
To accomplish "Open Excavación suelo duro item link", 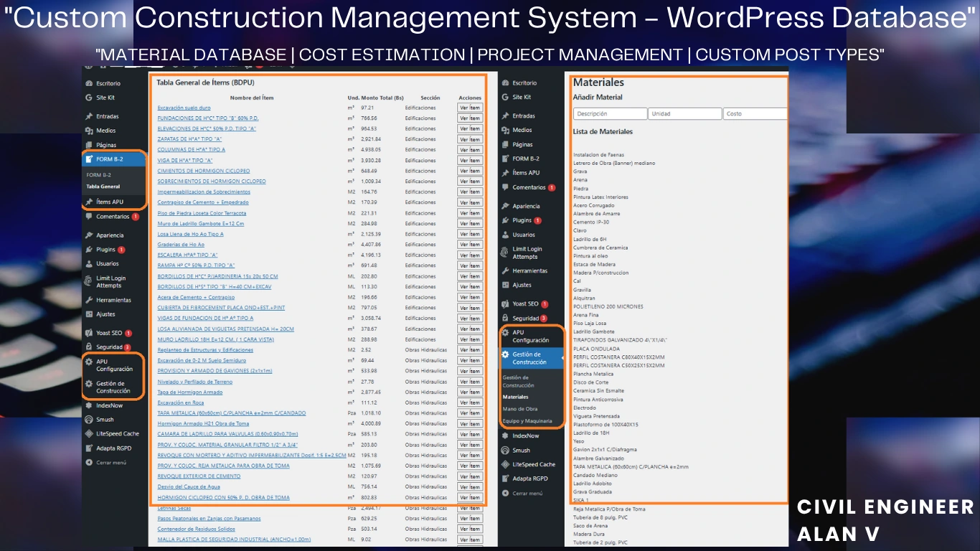I will [x=184, y=108].
